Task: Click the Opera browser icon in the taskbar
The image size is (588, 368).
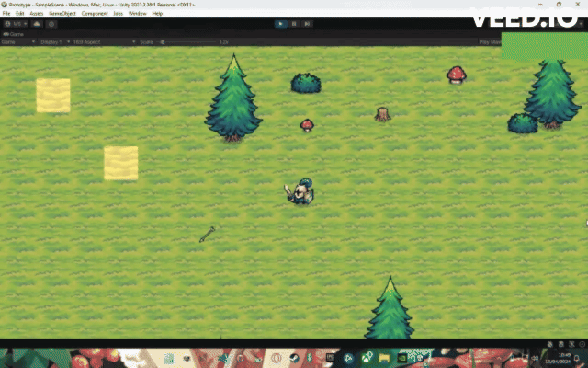Action: 277,358
